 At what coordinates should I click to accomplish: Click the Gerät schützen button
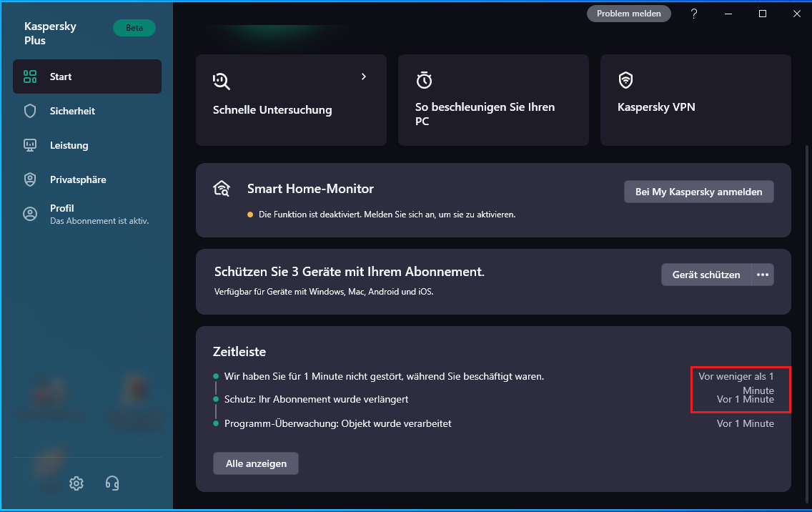click(706, 275)
